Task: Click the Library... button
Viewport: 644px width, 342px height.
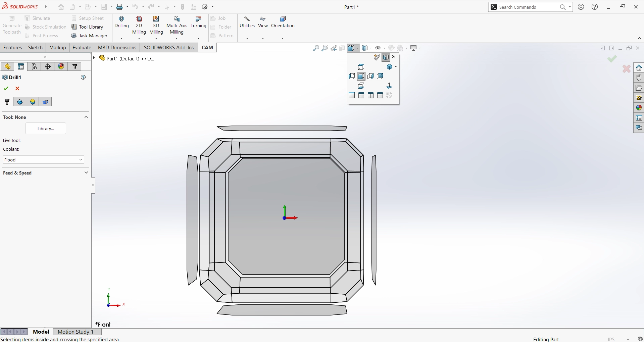Action: coord(46,129)
